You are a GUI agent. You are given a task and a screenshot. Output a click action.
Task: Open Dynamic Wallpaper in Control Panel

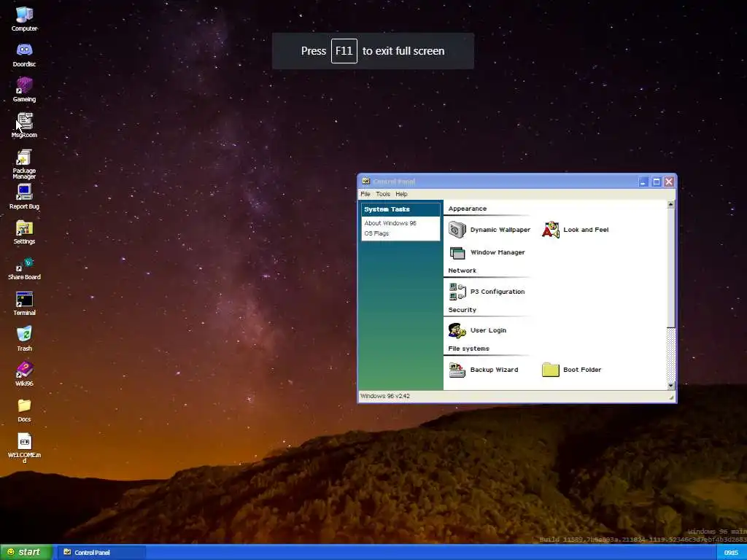point(489,230)
